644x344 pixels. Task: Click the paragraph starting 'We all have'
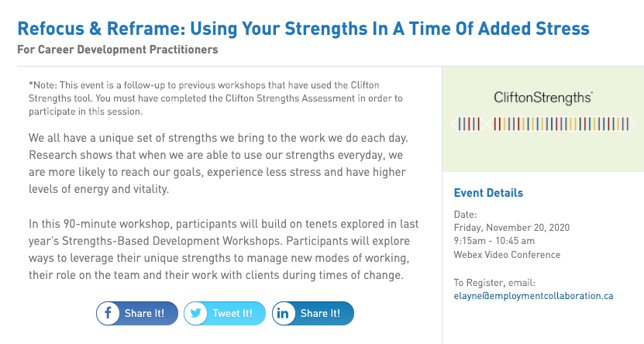click(218, 163)
